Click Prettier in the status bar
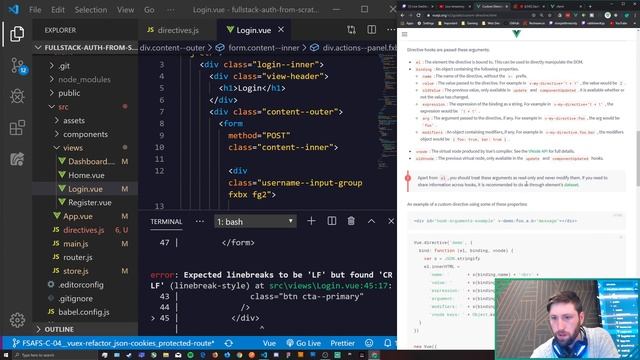 (342, 343)
